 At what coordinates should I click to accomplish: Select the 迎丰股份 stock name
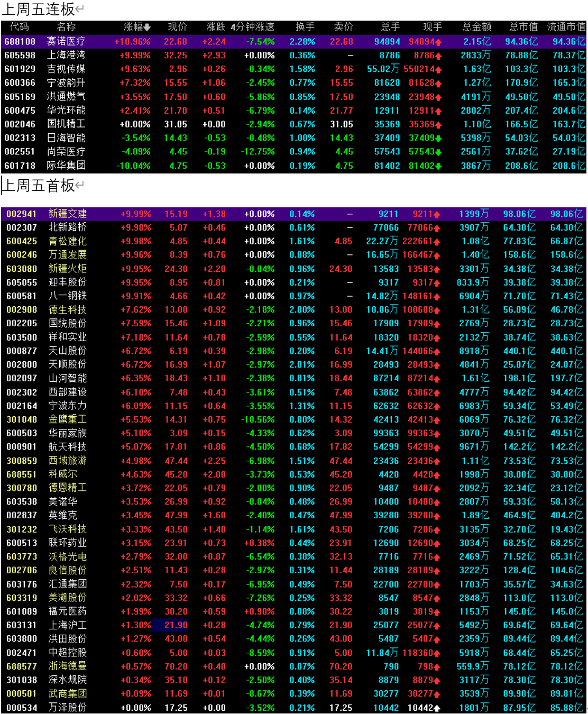[68, 282]
